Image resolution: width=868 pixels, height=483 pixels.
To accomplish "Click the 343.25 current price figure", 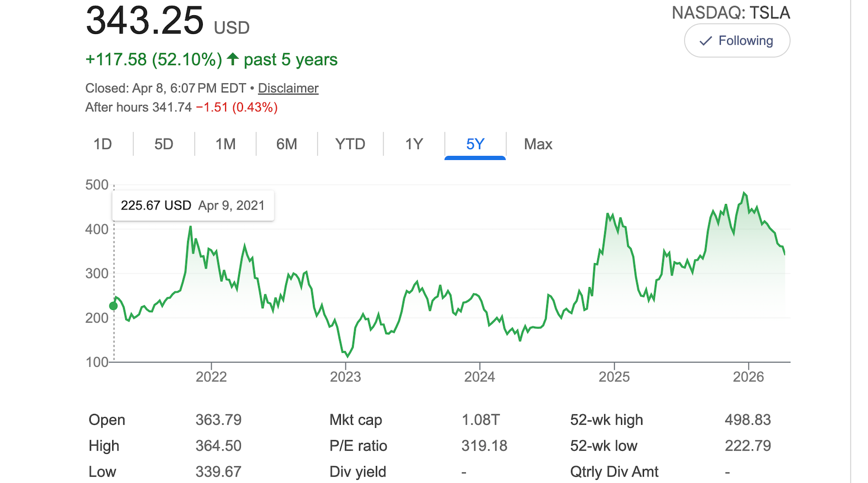I will click(145, 21).
